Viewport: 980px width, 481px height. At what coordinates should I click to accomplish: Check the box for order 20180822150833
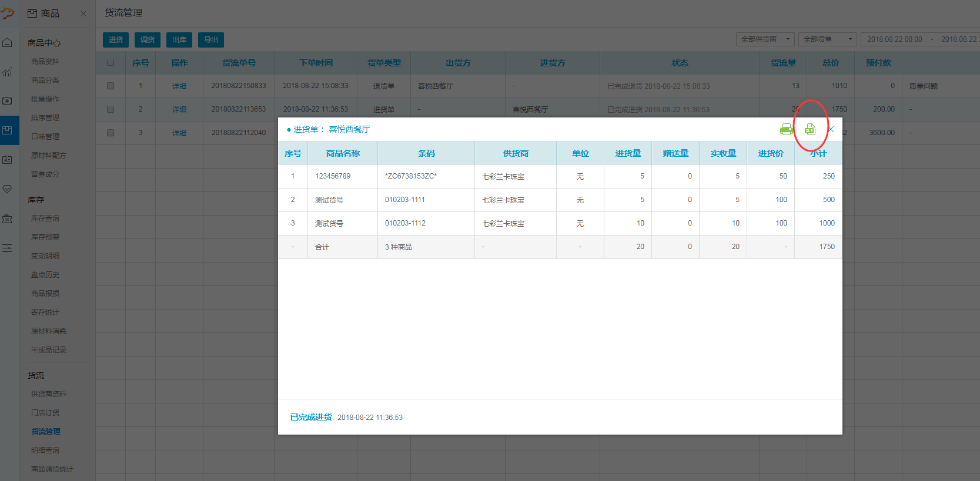coord(111,86)
